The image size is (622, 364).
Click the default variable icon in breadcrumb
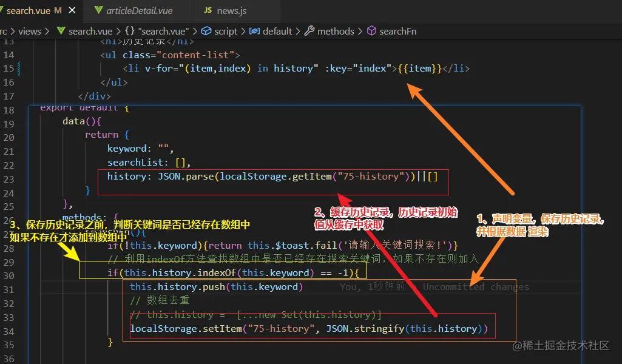click(254, 31)
